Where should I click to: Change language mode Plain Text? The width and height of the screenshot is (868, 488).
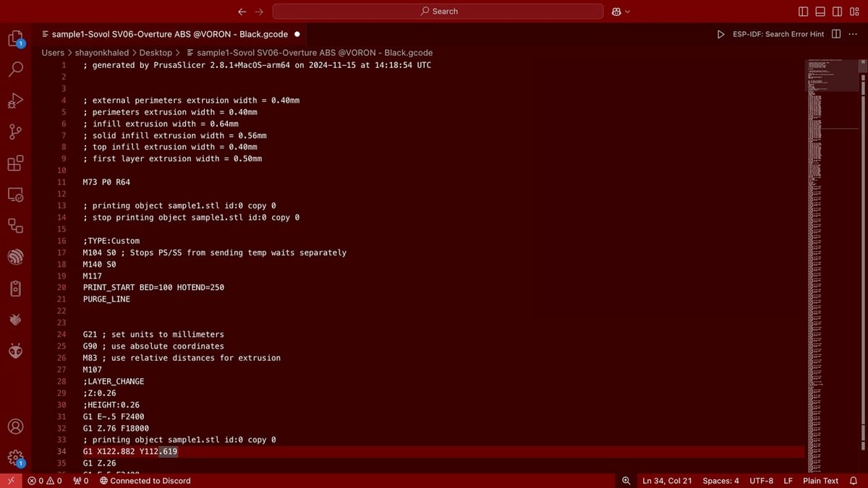[x=820, y=481]
